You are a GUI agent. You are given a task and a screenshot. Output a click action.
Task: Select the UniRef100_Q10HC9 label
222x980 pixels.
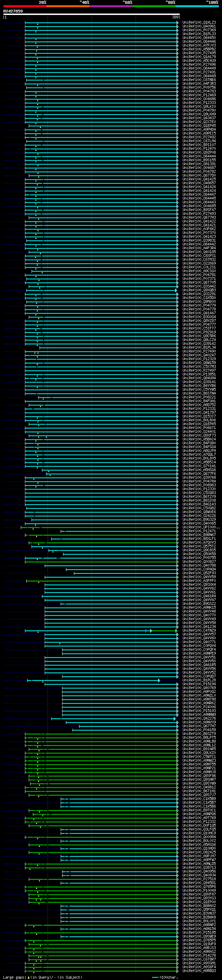coord(199,833)
